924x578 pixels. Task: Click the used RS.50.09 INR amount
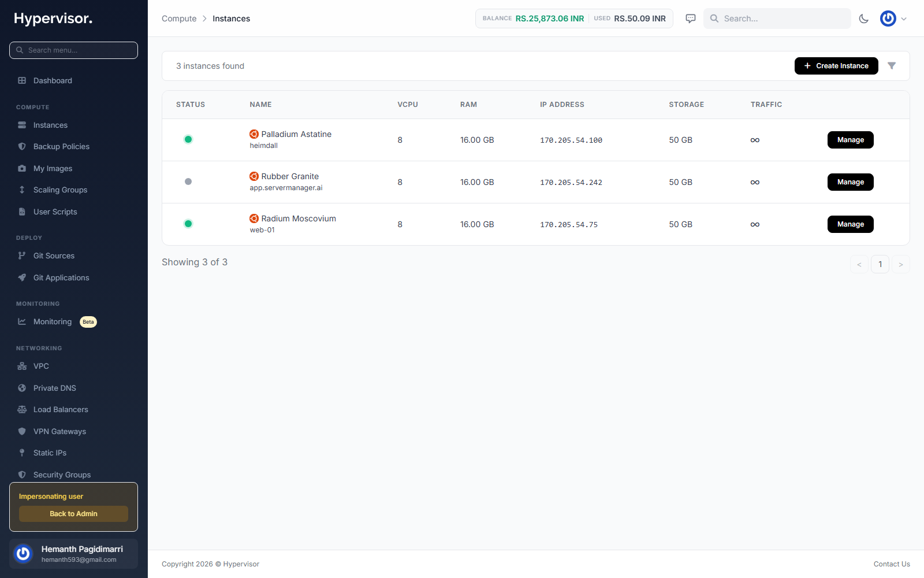pos(640,18)
